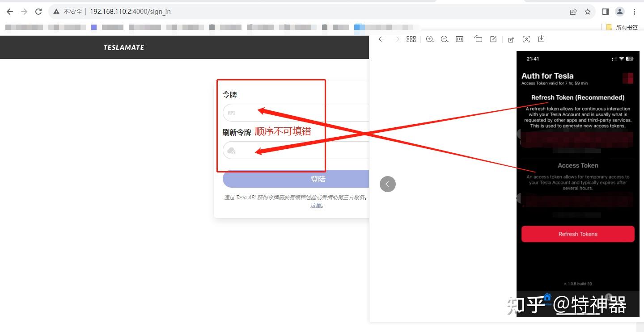Focus the 令牌 access token input

(x=296, y=113)
